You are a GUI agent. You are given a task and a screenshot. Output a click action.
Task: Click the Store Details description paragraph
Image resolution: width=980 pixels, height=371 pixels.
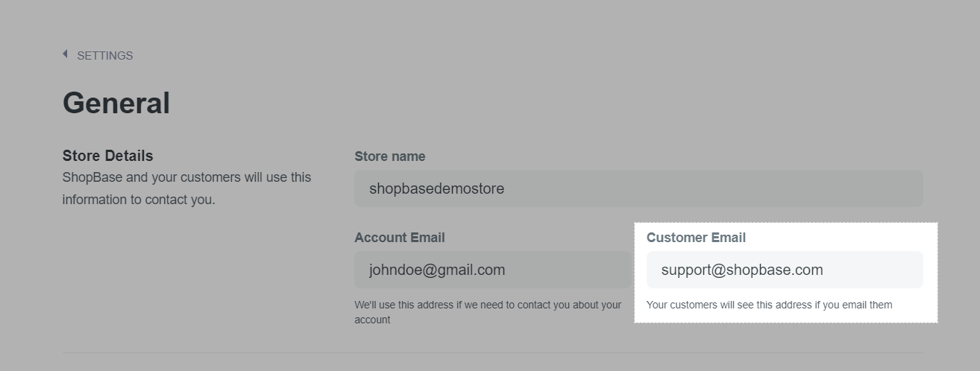(186, 188)
